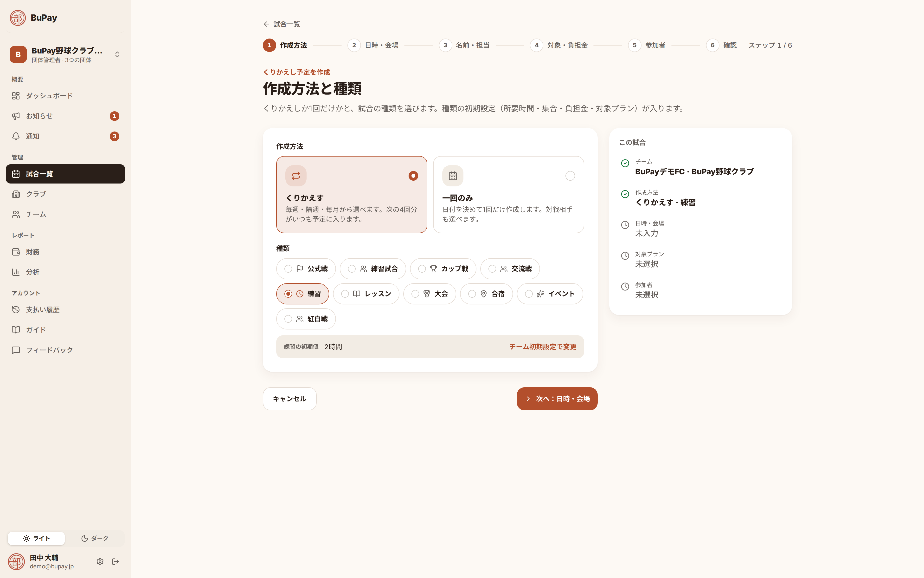The width and height of the screenshot is (924, 578).
Task: Click the フィードバック speech bubble icon
Action: (16, 350)
